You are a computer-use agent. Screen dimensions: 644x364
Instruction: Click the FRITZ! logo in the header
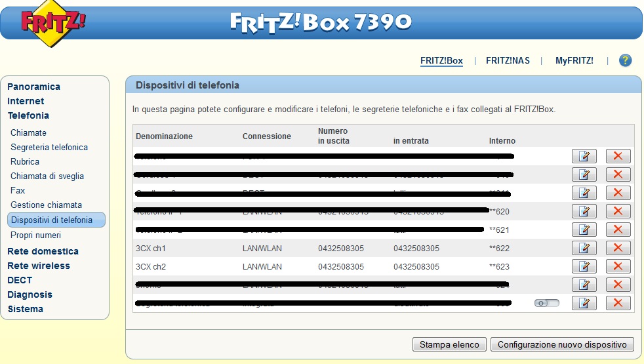click(x=52, y=24)
